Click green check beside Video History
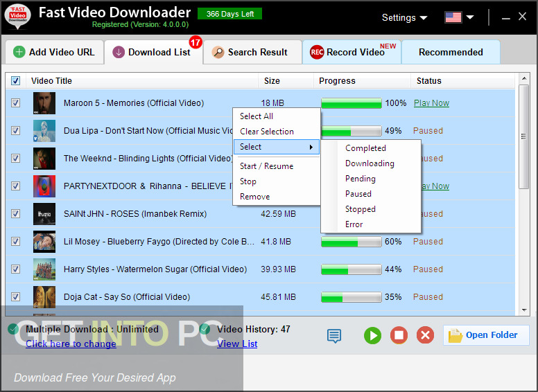Screen dimensions: 538x392 (205, 329)
